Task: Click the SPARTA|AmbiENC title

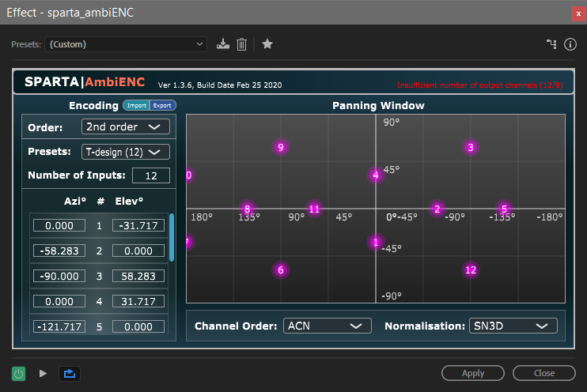Action: click(85, 82)
